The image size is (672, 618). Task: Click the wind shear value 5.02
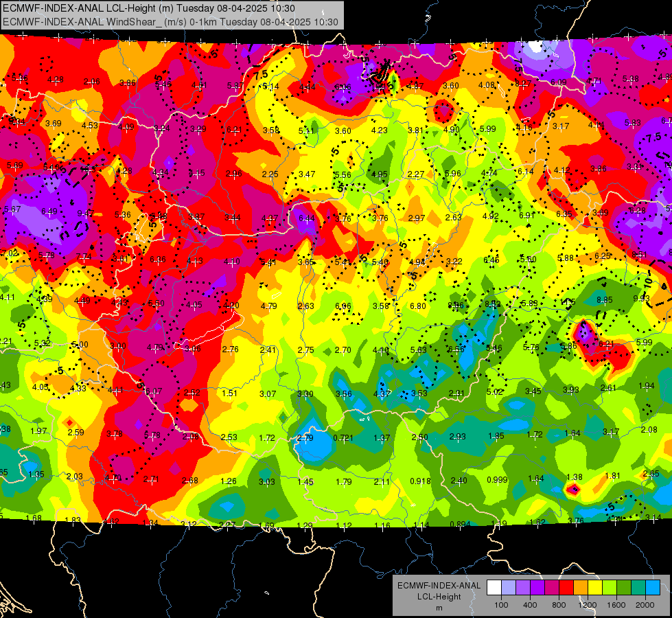[x=495, y=391]
